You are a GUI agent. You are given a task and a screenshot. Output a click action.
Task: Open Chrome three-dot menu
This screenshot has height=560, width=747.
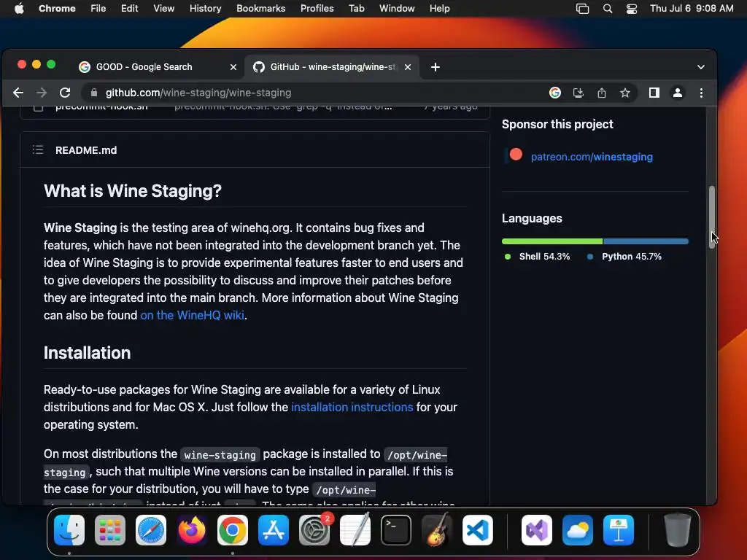(x=701, y=93)
